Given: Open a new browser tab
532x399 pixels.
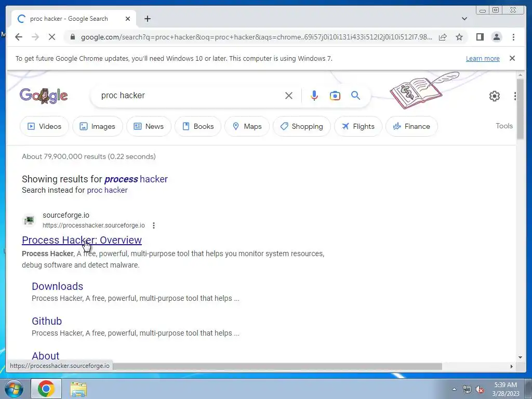Looking at the screenshot, I should 147,19.
